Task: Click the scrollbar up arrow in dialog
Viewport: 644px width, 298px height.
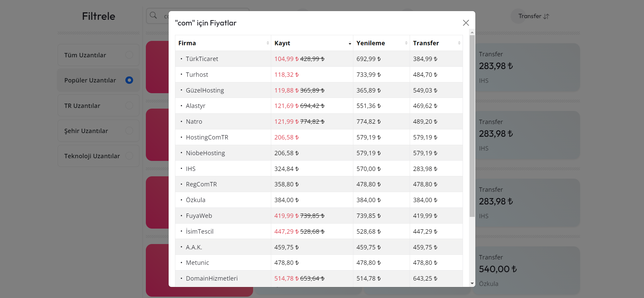Action: pos(472,33)
